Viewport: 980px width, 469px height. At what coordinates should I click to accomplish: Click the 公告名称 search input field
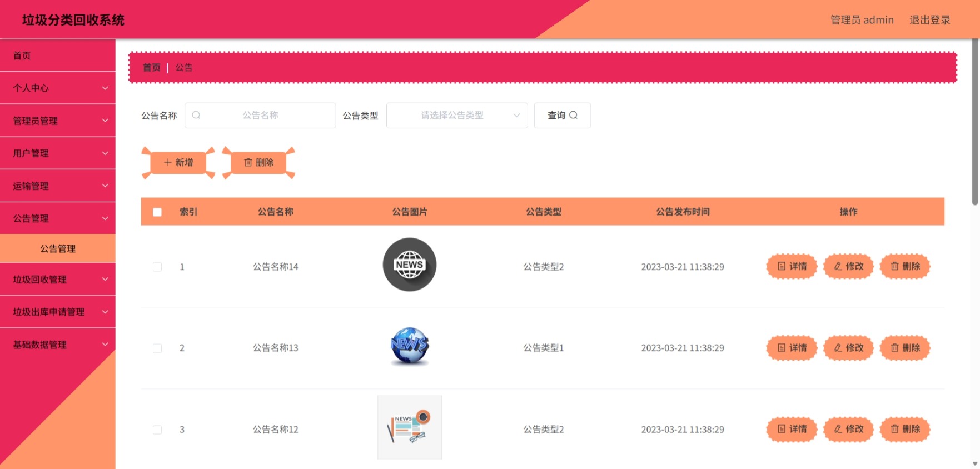[260, 115]
